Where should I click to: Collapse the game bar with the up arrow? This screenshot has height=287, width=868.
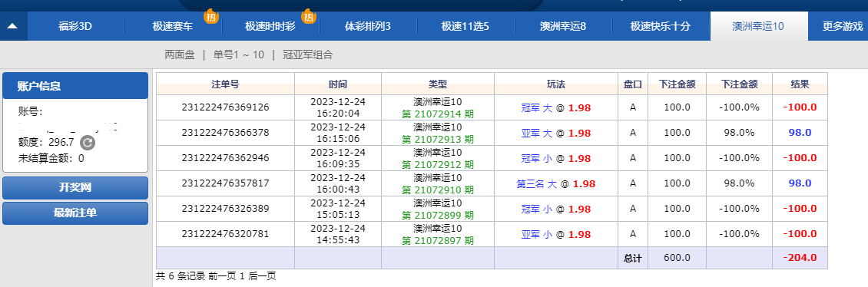13,26
